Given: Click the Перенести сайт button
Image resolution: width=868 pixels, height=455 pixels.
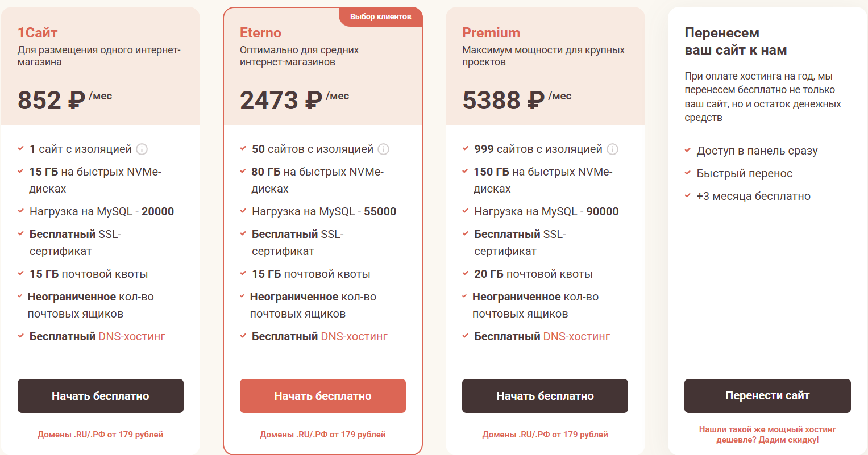Looking at the screenshot, I should [x=767, y=396].
